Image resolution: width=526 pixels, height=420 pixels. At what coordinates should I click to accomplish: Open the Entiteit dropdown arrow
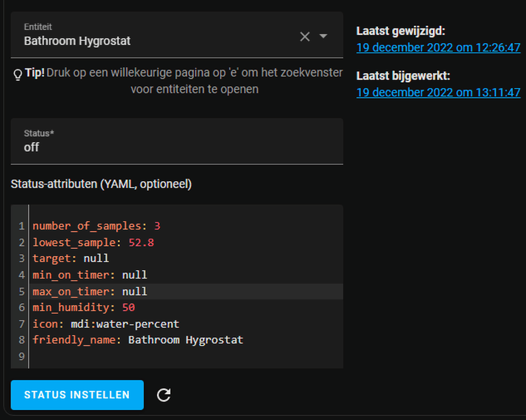pos(324,36)
